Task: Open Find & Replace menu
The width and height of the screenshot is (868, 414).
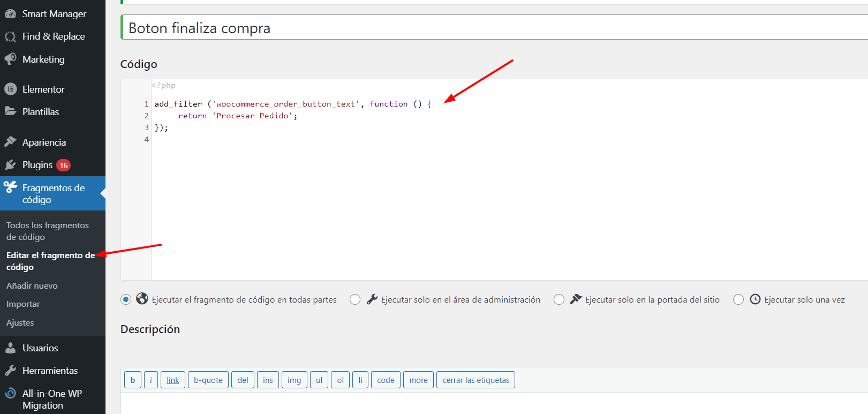Action: pyautogui.click(x=52, y=36)
